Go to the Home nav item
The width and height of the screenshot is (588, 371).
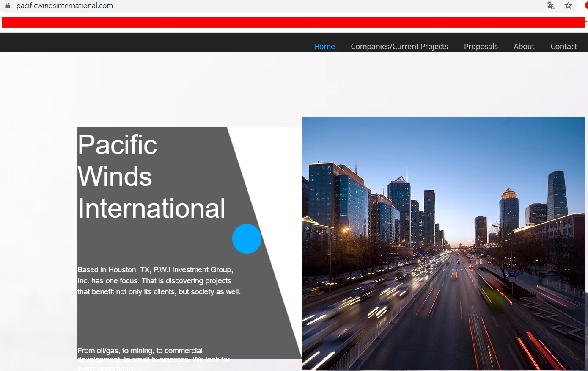point(324,46)
